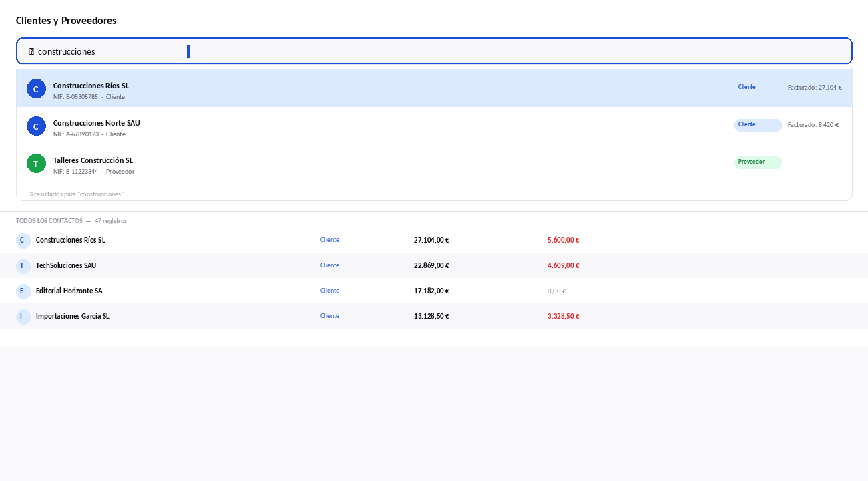Click the Proveedor badge on Talleres Construcción SL

(758, 162)
